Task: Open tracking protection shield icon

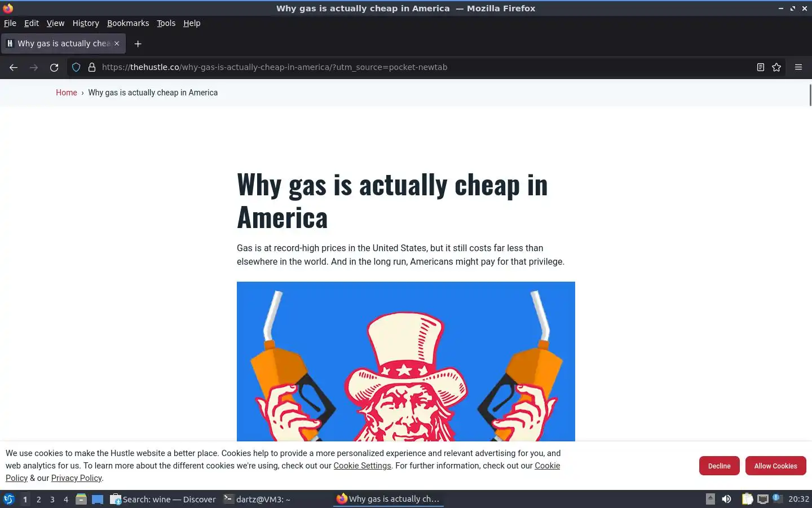Action: tap(76, 67)
